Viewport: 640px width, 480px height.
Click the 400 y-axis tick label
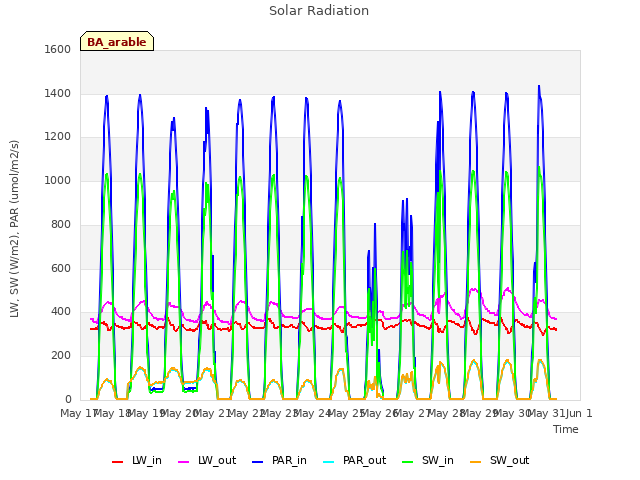point(61,312)
